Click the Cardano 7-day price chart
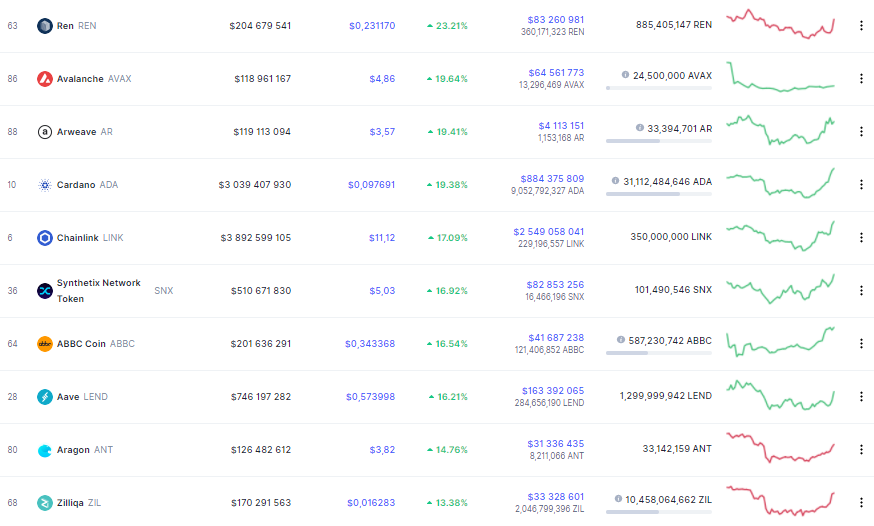This screenshot has height=526, width=874. pos(780,183)
